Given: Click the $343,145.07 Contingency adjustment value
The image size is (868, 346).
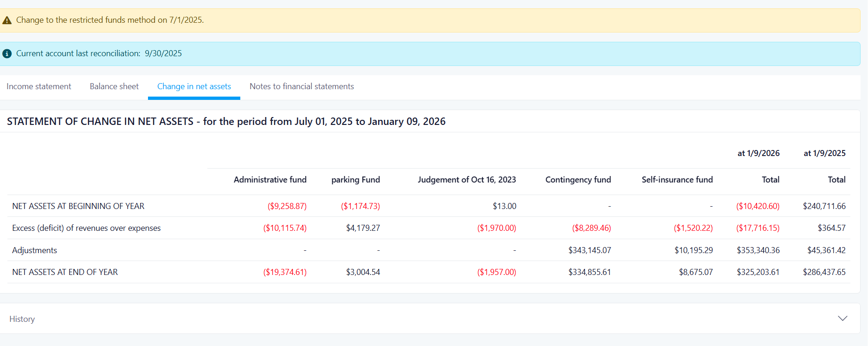Looking at the screenshot, I should tap(590, 250).
